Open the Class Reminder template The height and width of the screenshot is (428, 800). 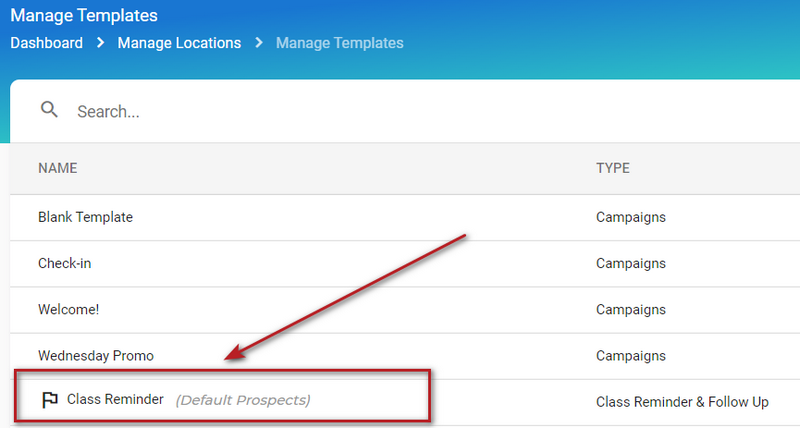click(115, 399)
